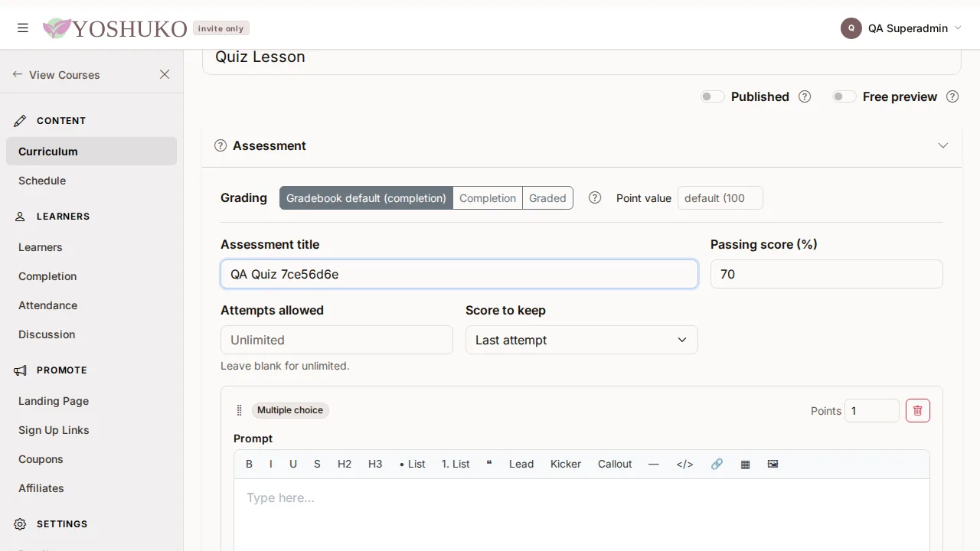Screen dimensions: 980x551
Task: Open Coupons in the sidebar
Action: tap(91, 459)
